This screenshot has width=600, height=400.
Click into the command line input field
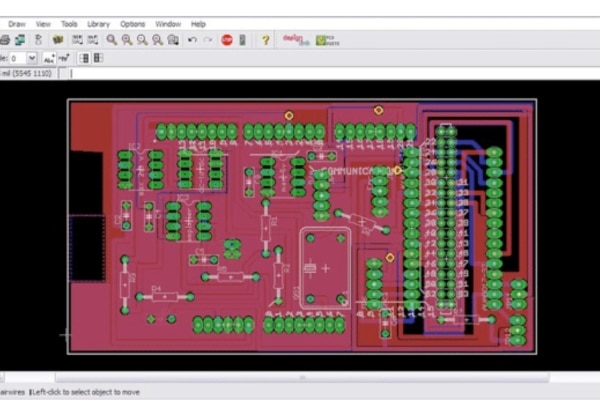pos(333,73)
